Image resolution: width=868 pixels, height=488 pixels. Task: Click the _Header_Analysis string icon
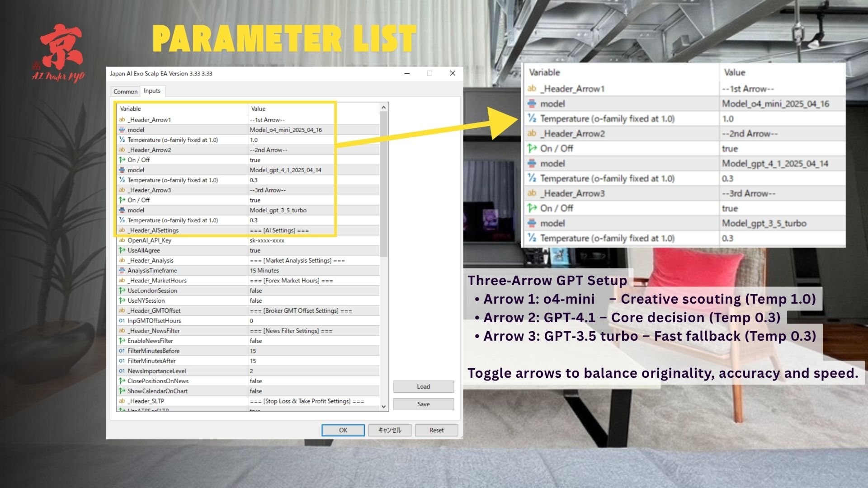click(122, 260)
